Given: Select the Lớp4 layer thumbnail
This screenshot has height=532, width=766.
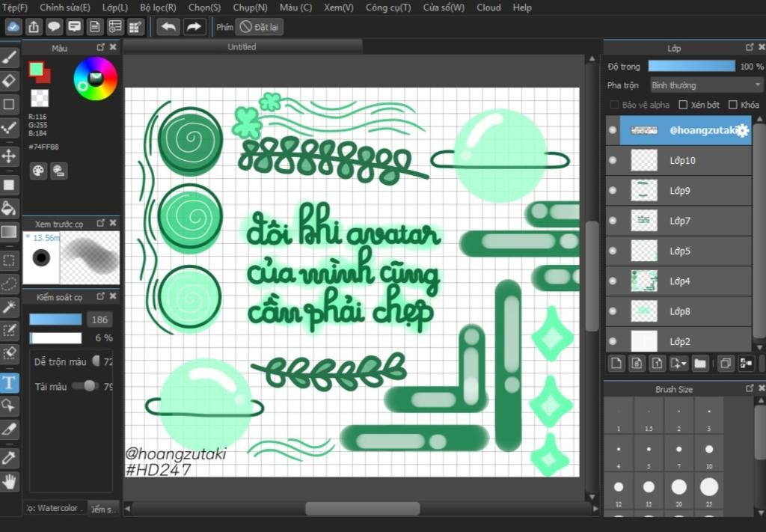Looking at the screenshot, I should (644, 281).
